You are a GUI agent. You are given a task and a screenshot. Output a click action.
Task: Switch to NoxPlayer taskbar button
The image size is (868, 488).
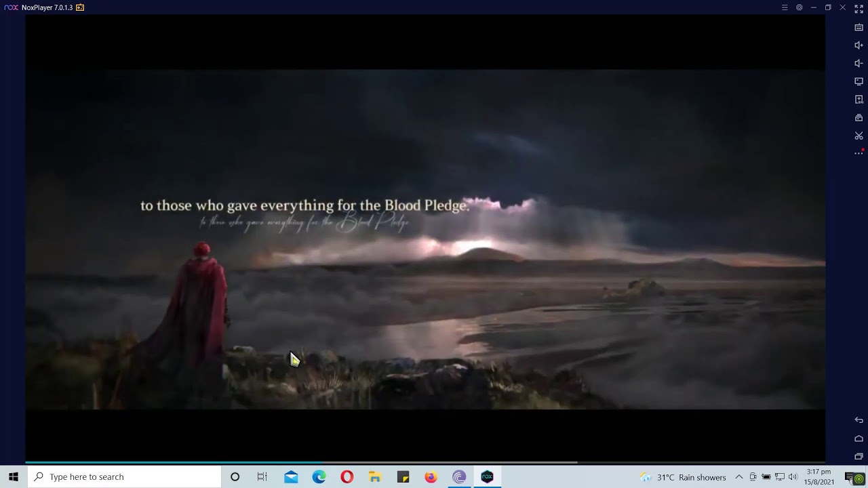[x=487, y=476]
